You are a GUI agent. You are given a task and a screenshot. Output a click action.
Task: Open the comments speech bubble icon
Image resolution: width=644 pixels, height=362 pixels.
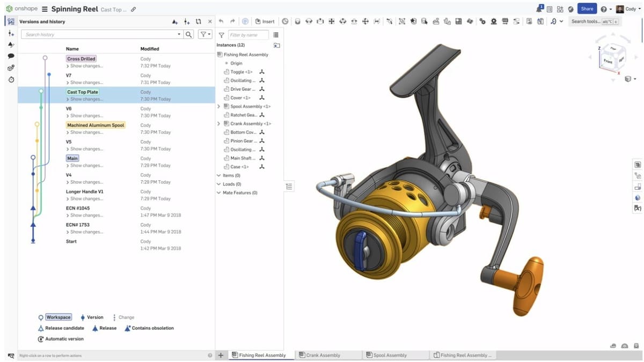point(11,56)
